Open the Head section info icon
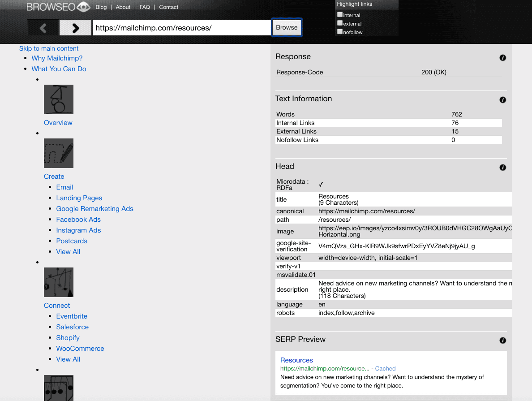 [502, 168]
